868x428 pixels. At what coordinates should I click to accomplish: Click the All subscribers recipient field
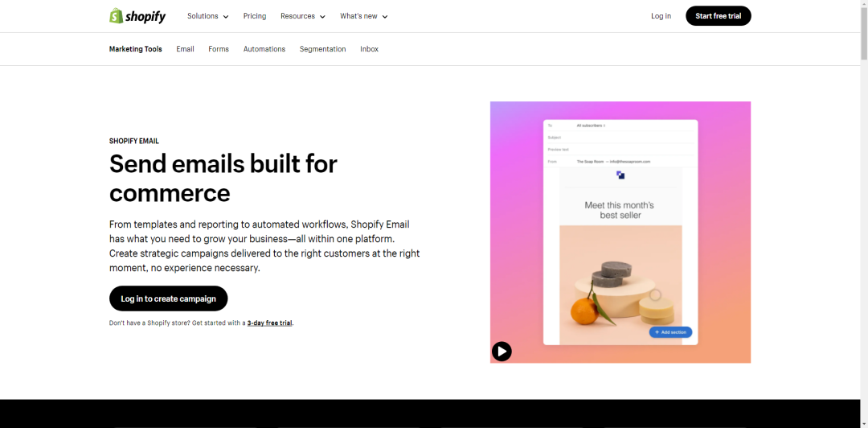(x=591, y=126)
